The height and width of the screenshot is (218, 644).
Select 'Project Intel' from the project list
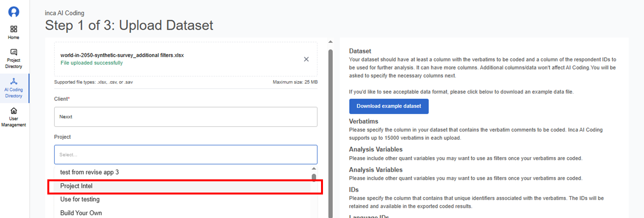coord(76,186)
